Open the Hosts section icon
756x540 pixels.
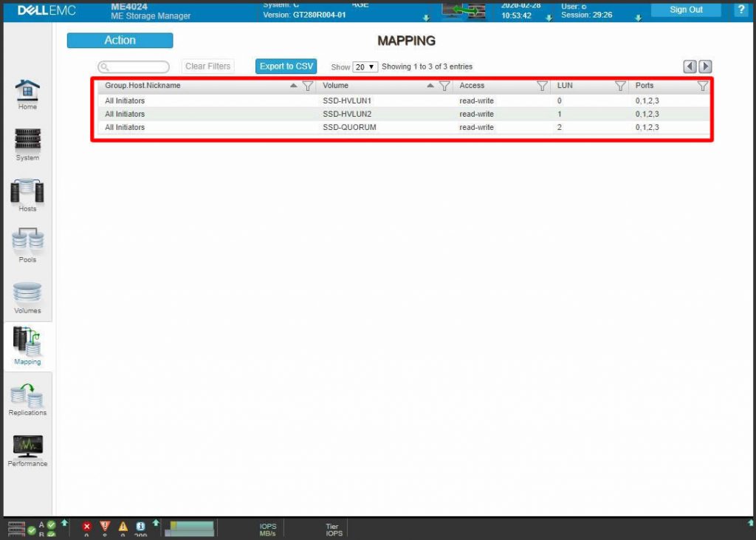(27, 190)
